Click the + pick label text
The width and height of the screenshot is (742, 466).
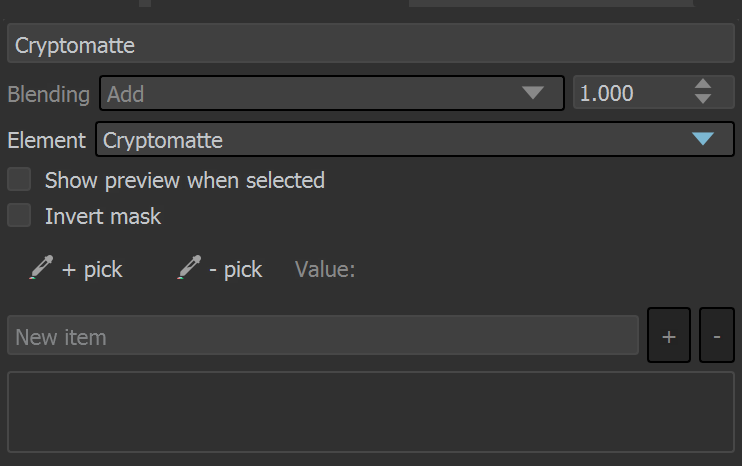pyautogui.click(x=92, y=270)
